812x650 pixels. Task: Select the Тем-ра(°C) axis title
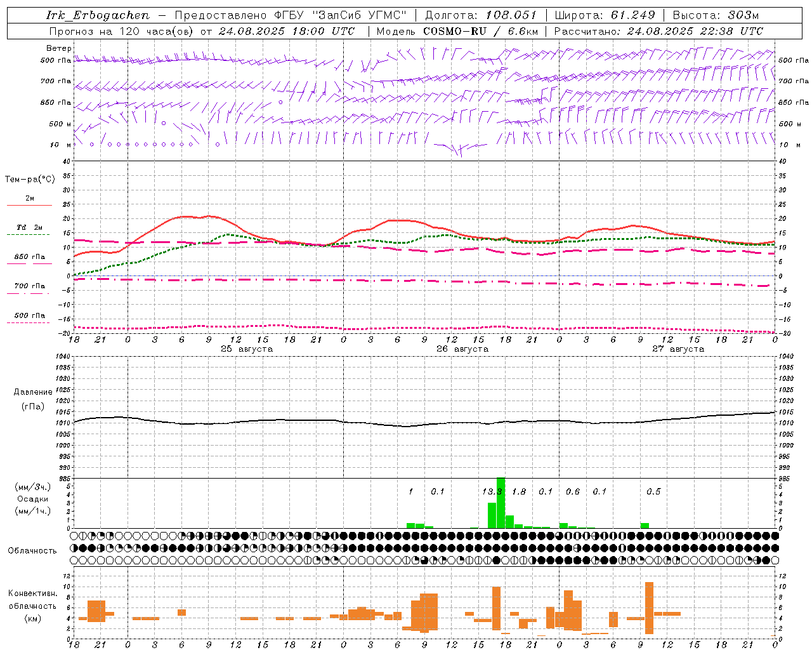[x=30, y=180]
